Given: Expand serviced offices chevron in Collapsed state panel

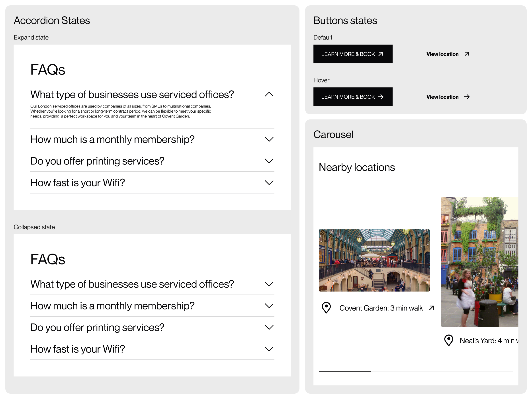Looking at the screenshot, I should click(x=269, y=284).
